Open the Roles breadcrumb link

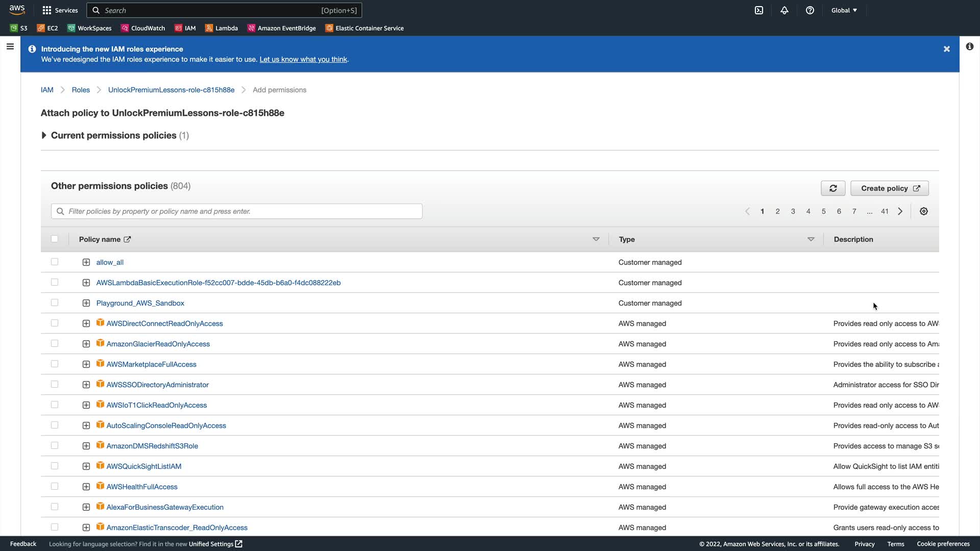click(81, 90)
